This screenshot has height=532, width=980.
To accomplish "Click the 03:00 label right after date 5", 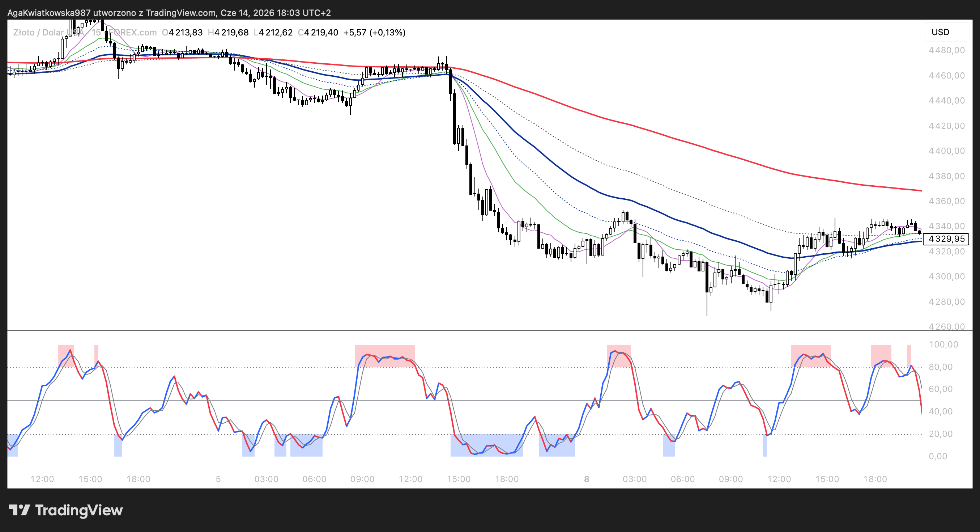I will coord(266,479).
